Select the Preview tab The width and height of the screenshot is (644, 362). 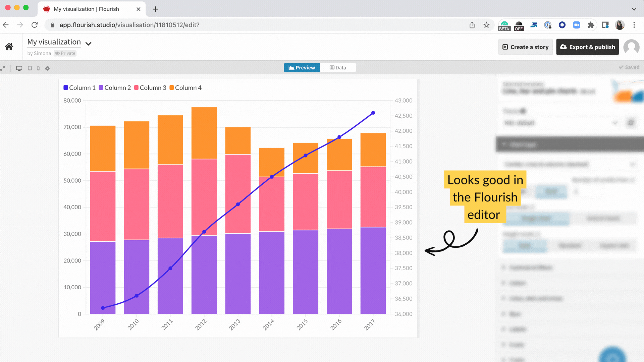click(302, 68)
